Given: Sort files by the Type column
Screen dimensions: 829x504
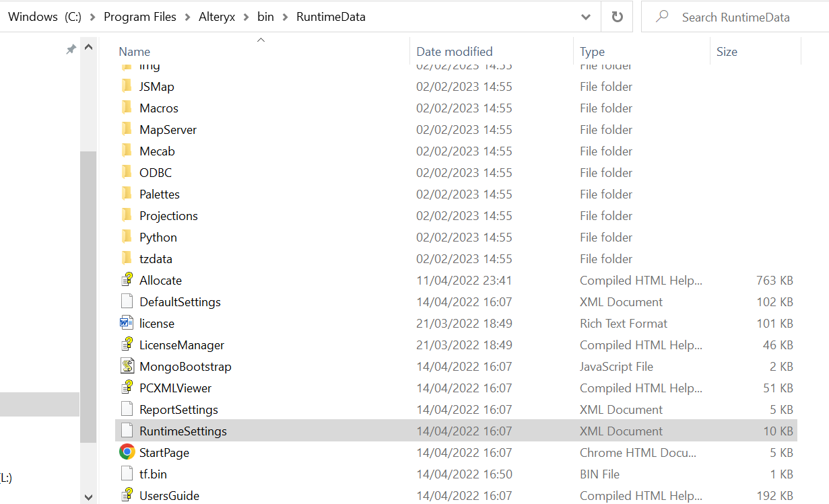Looking at the screenshot, I should 593,51.
